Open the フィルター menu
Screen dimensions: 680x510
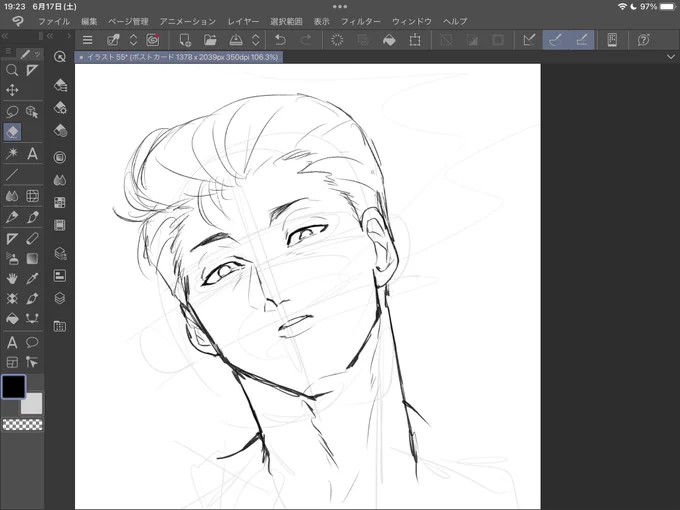[360, 22]
